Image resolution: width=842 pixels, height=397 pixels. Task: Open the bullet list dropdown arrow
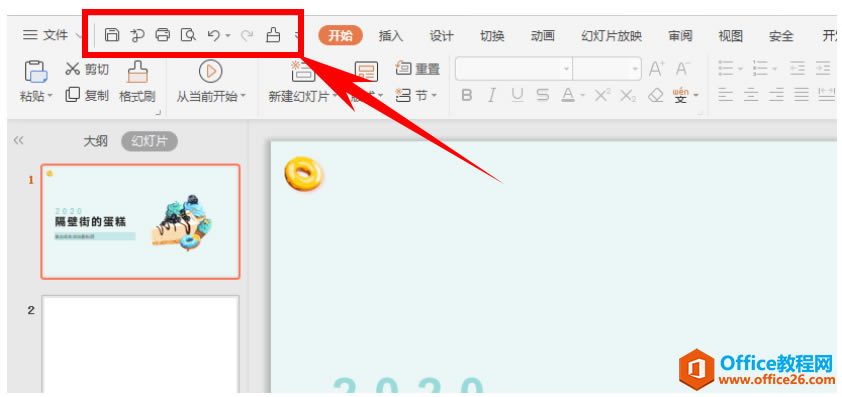coord(741,69)
